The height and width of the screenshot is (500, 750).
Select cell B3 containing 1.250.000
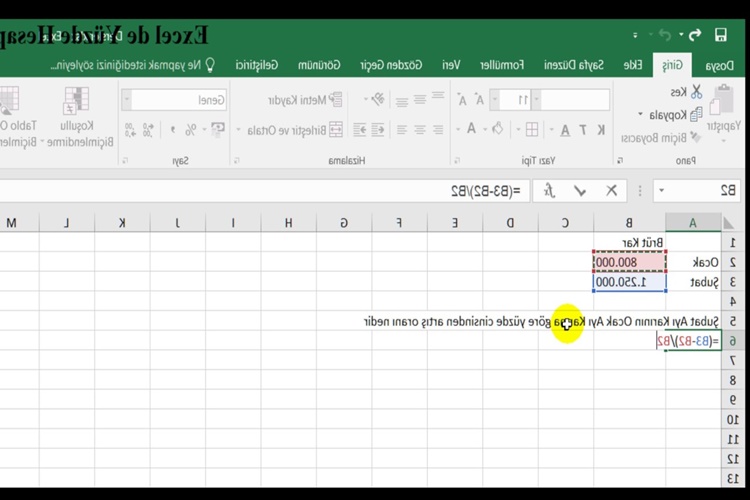(x=629, y=282)
